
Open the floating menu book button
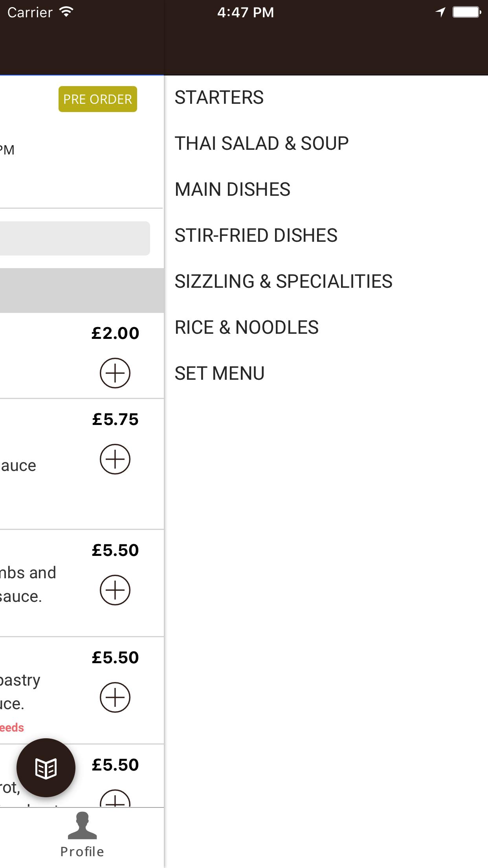(x=46, y=768)
